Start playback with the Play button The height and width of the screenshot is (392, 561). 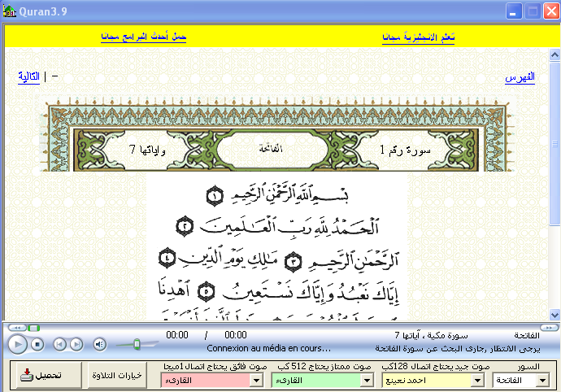point(17,344)
